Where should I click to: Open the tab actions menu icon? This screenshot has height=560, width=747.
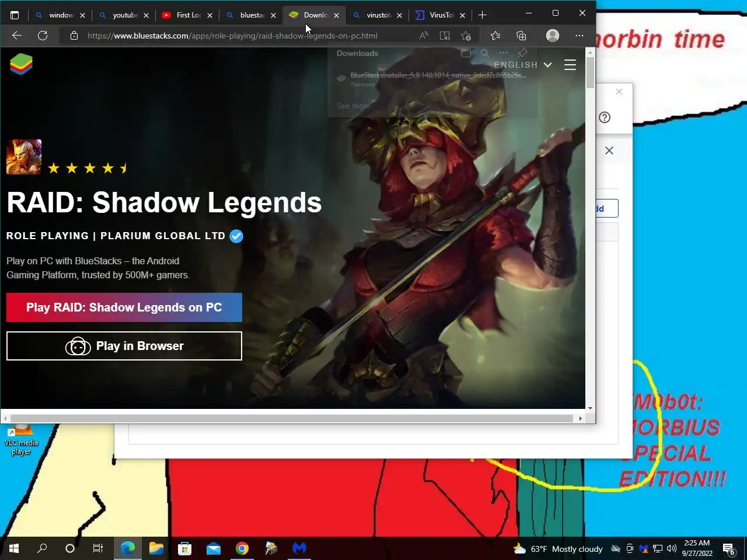(x=15, y=15)
